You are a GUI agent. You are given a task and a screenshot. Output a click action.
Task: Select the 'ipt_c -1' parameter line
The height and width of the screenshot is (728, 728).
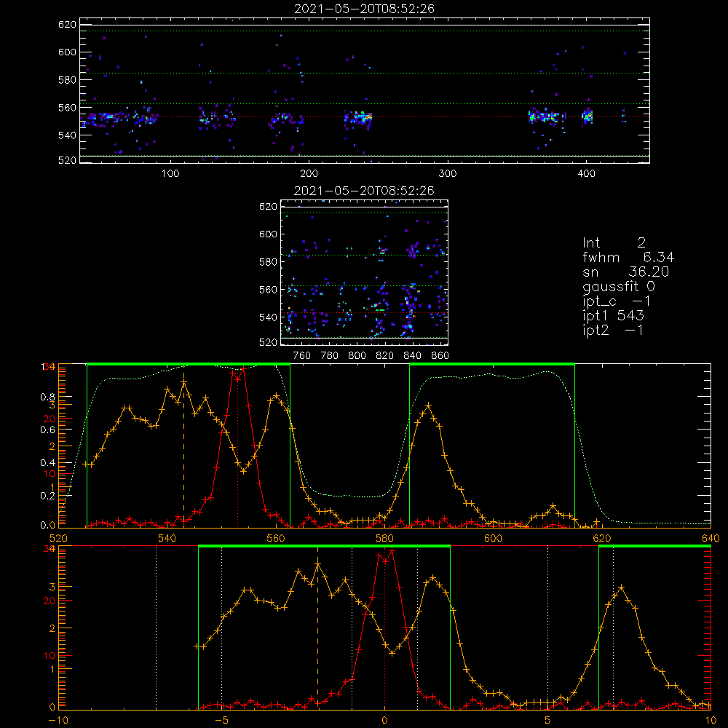click(617, 301)
